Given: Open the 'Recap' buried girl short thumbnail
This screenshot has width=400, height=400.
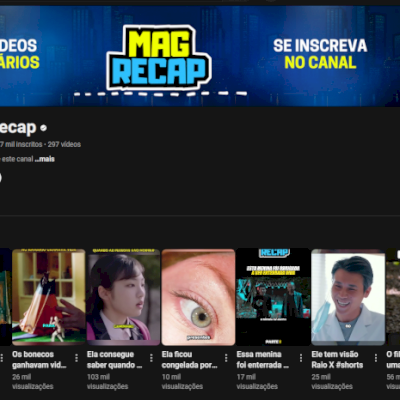Looking at the screenshot, I should pyautogui.click(x=273, y=297).
